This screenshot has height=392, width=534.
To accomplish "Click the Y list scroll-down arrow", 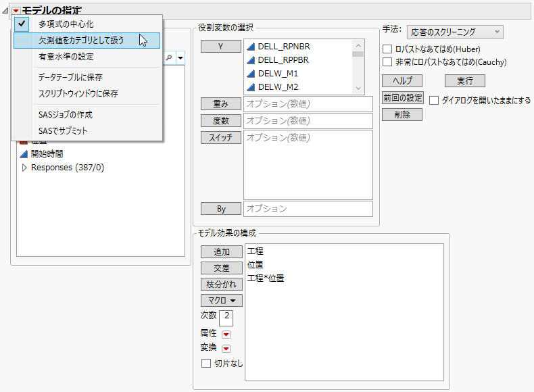I will [358, 89].
